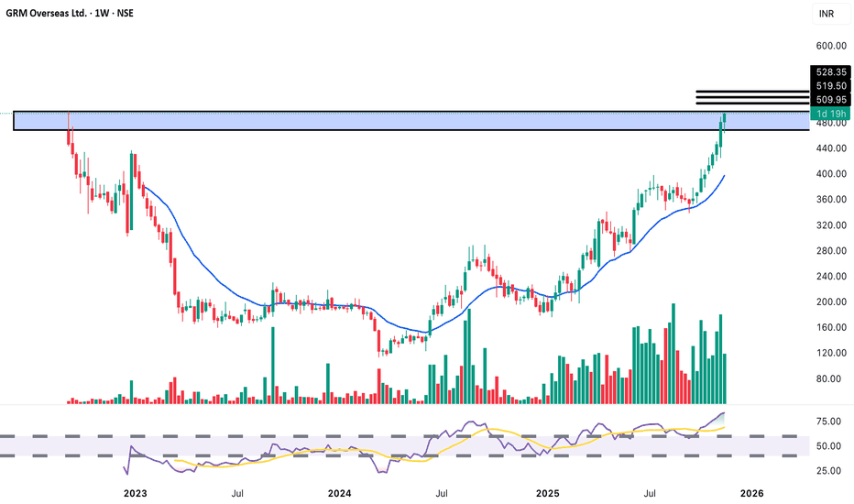Click the 2023 label on time axis
Screen dimensions: 854x504
tap(135, 493)
